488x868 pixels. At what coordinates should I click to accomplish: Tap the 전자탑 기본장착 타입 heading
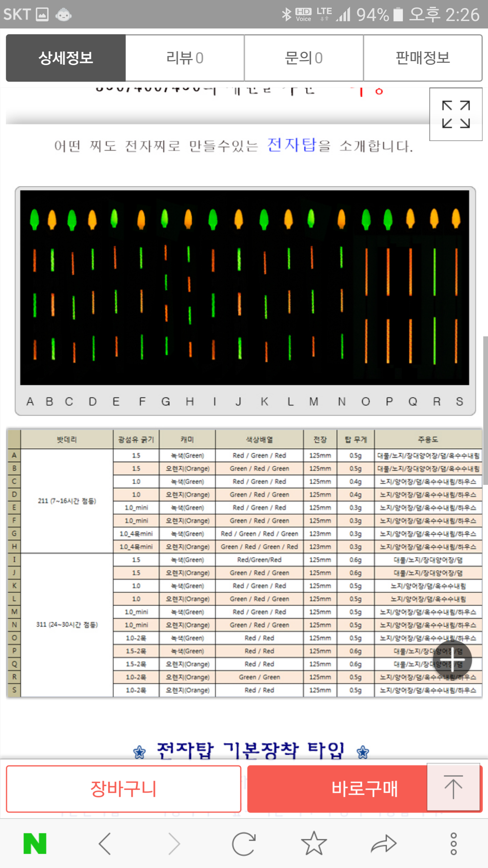251,751
